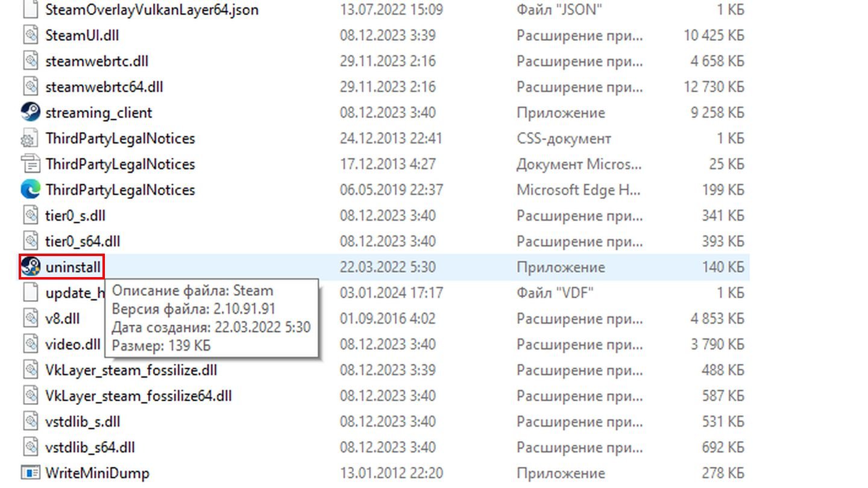Select the Steam logo icon of streaming_client

(x=30, y=113)
